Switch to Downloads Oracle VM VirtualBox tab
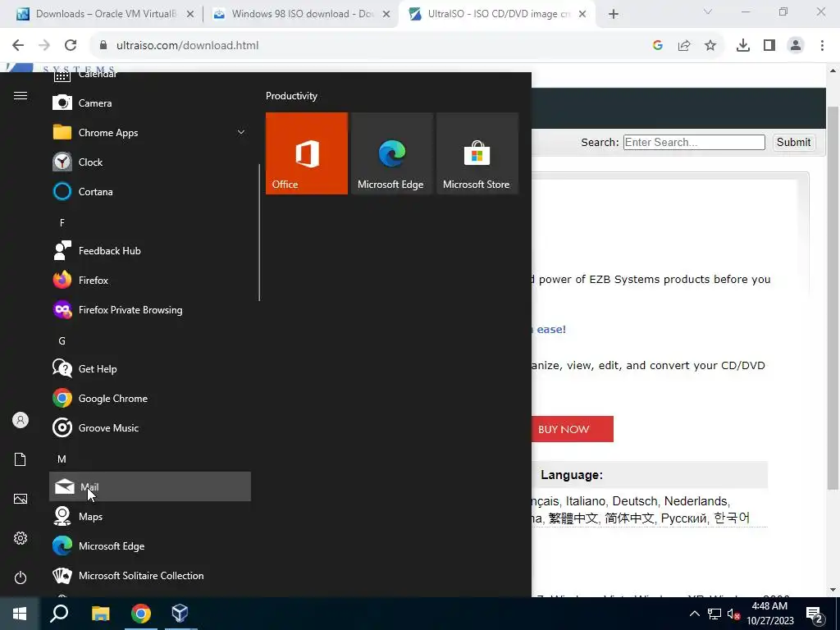The height and width of the screenshot is (630, 840). 106,14
